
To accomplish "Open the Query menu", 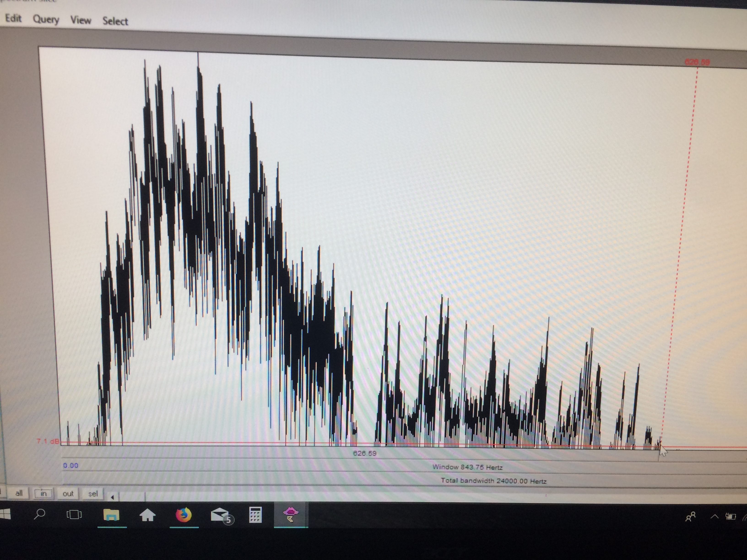I will click(46, 20).
